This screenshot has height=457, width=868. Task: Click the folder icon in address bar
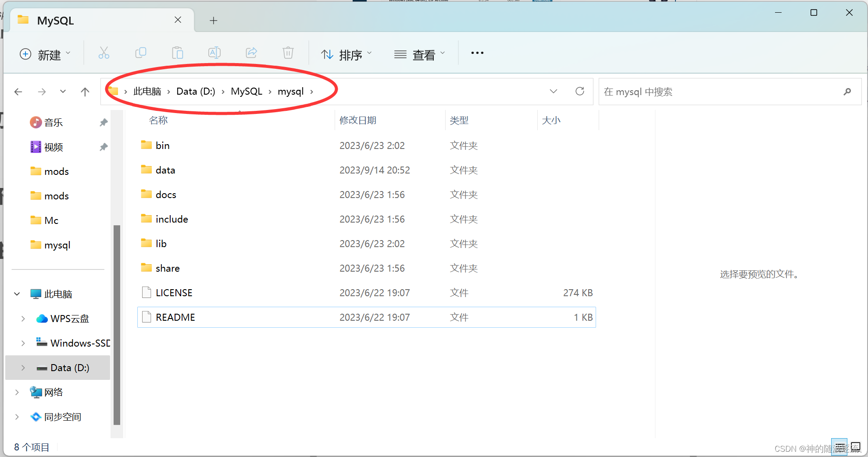click(x=114, y=91)
